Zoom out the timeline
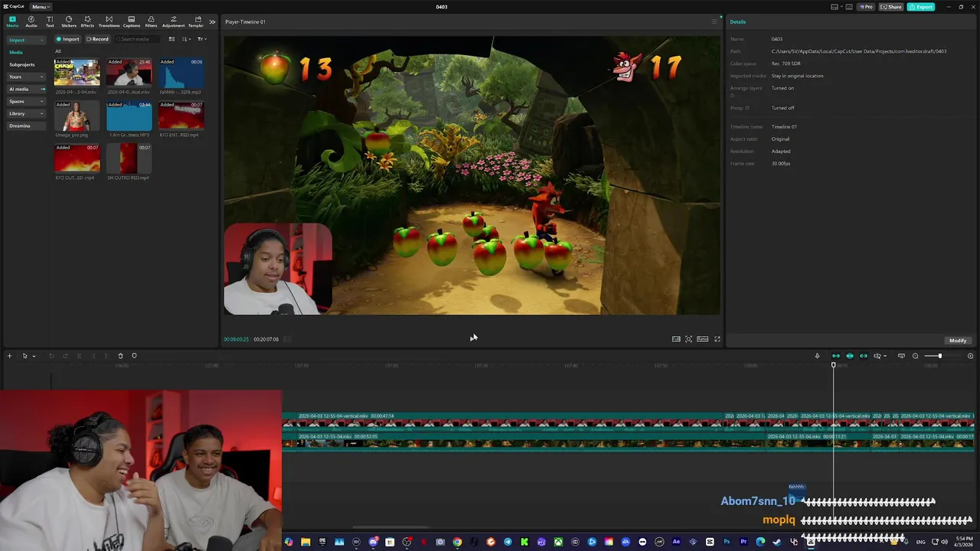The height and width of the screenshot is (551, 980). click(x=915, y=356)
